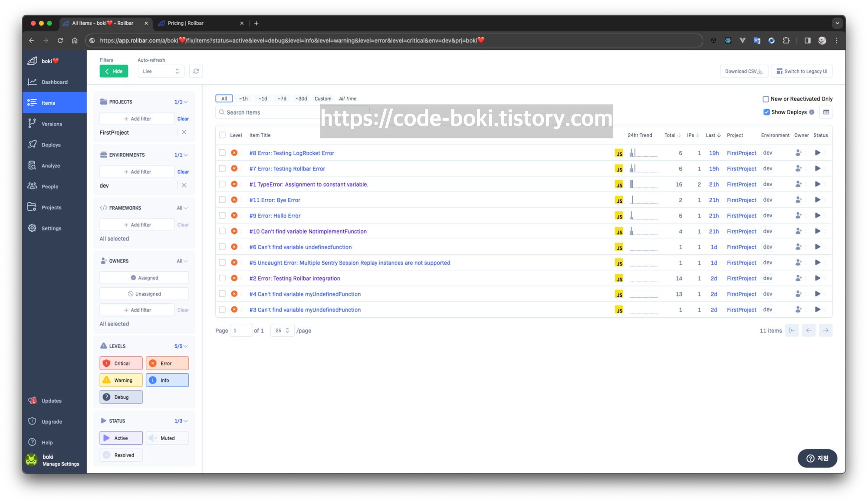Uncheck the Show Deploys checkbox

(x=766, y=112)
